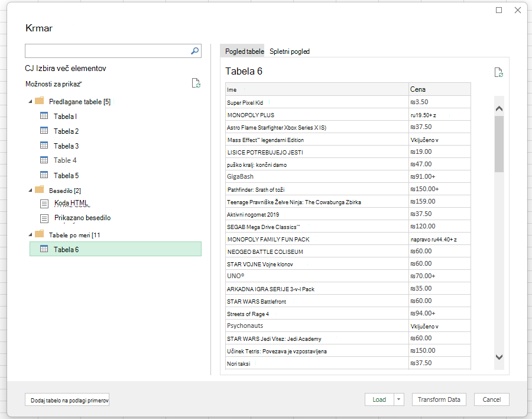Select Tabela I in the tree
This screenshot has width=532, height=419.
[x=65, y=116]
